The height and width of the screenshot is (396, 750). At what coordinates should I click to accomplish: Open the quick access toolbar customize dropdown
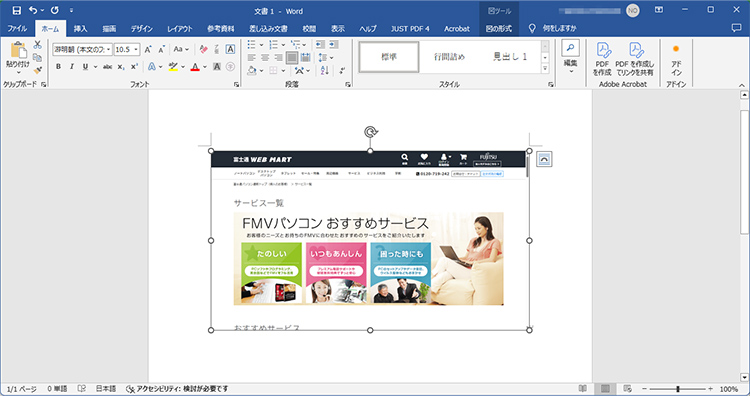(71, 11)
